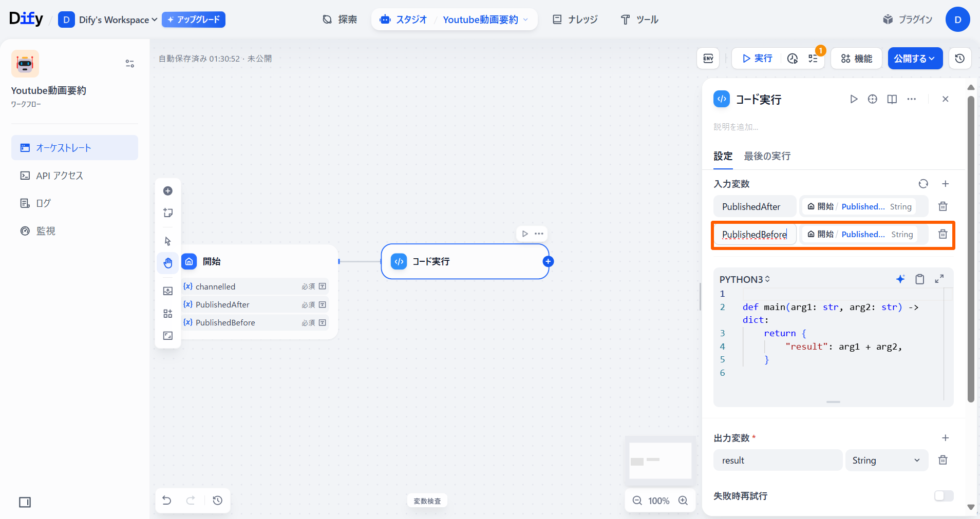This screenshot has height=519, width=980.
Task: Expand code editor to full screen
Action: (x=939, y=279)
